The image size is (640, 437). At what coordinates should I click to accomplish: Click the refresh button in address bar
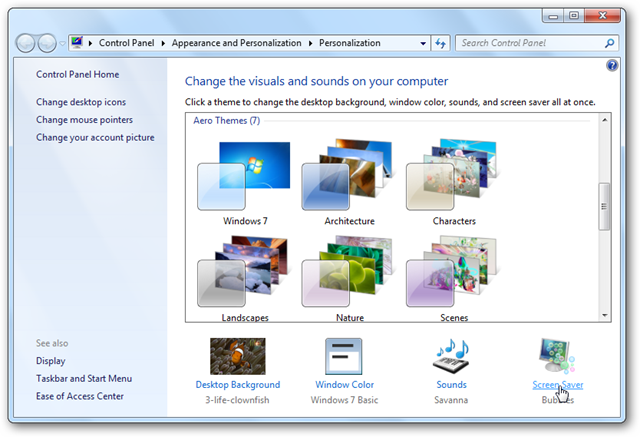(x=440, y=43)
